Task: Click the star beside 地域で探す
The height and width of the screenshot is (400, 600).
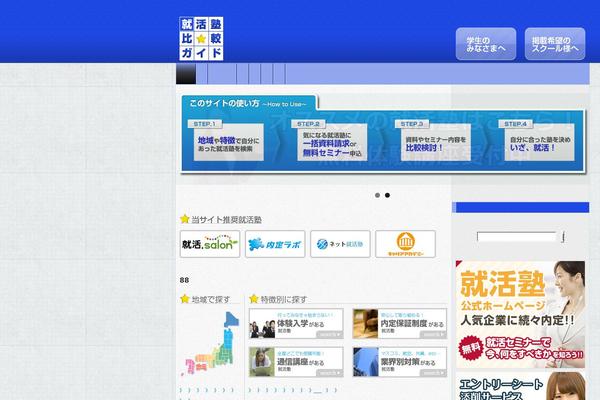Action: pos(185,299)
